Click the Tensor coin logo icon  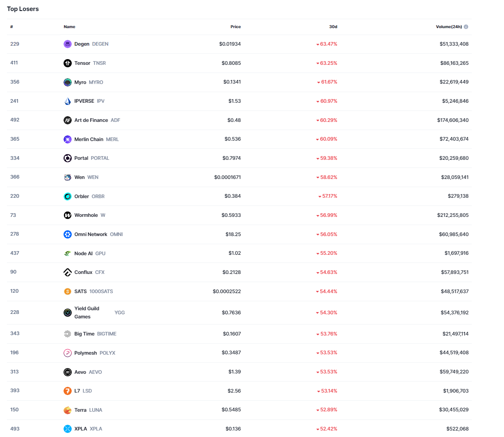click(68, 63)
